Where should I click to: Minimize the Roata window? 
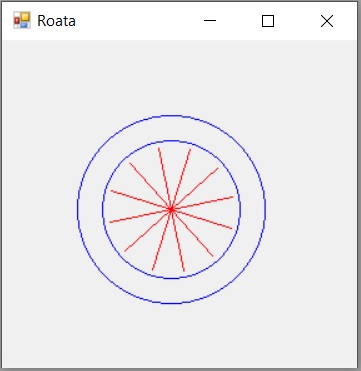click(210, 21)
